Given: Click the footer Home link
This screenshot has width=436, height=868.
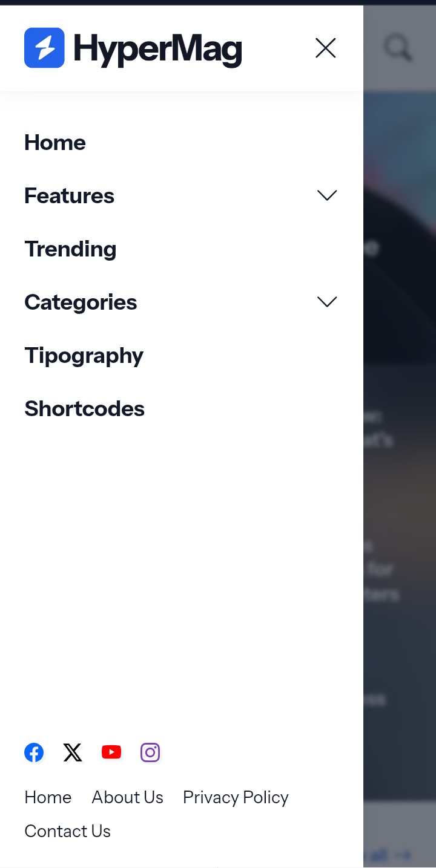Looking at the screenshot, I should pyautogui.click(x=48, y=797).
